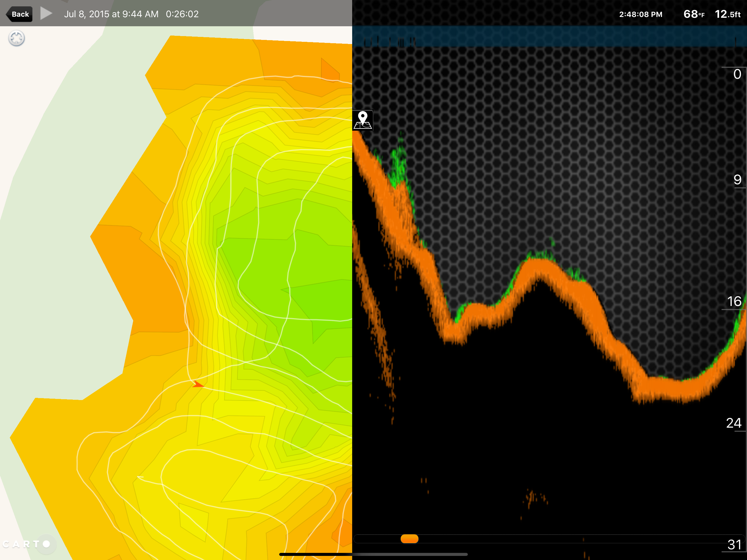This screenshot has width=747, height=560.
Task: Select the 31 depth scale marker
Action: coord(734,544)
